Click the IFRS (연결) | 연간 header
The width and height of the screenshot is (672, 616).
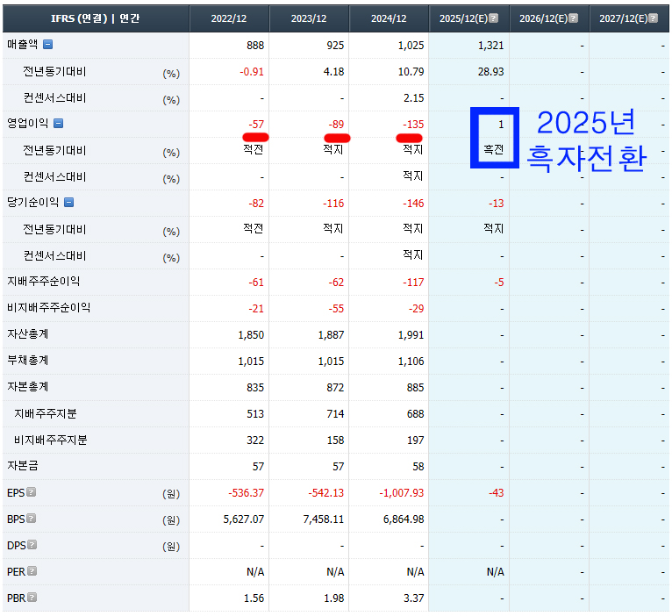(x=96, y=18)
